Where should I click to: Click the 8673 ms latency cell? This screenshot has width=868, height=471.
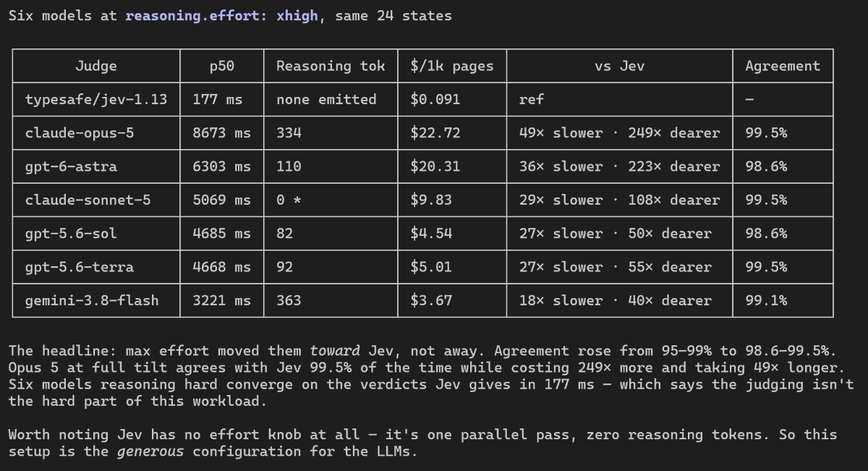222,133
